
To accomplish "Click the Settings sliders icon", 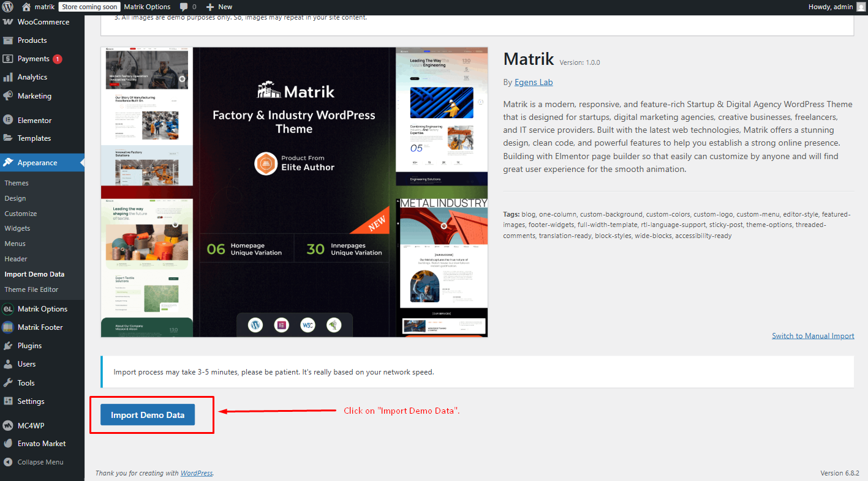I will (8, 401).
